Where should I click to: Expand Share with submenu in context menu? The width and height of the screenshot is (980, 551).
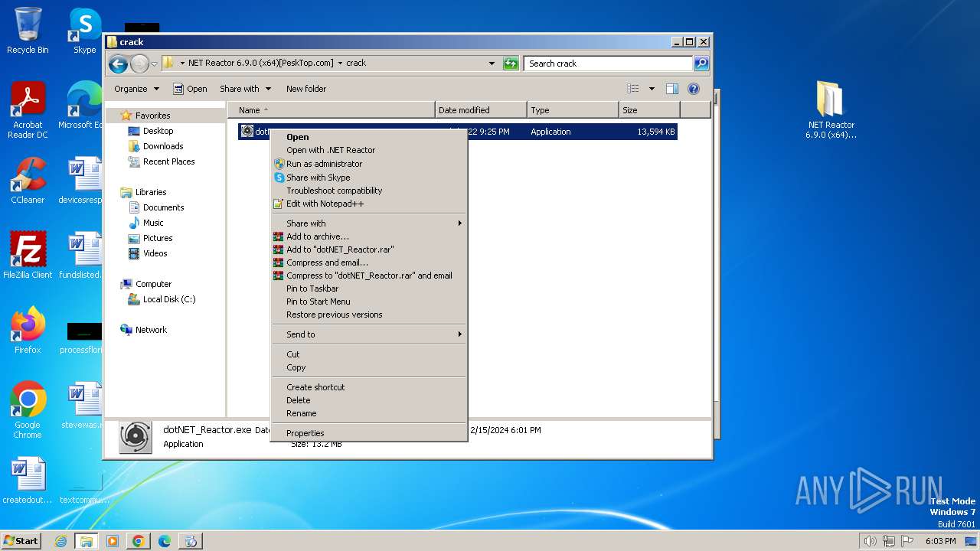(369, 223)
